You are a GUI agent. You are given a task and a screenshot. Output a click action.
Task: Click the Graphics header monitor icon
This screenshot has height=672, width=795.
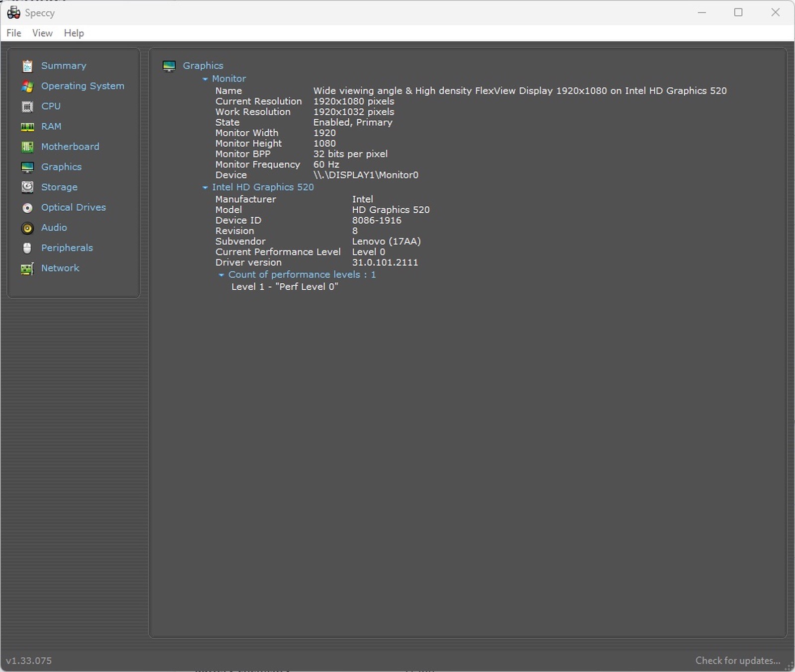(169, 66)
